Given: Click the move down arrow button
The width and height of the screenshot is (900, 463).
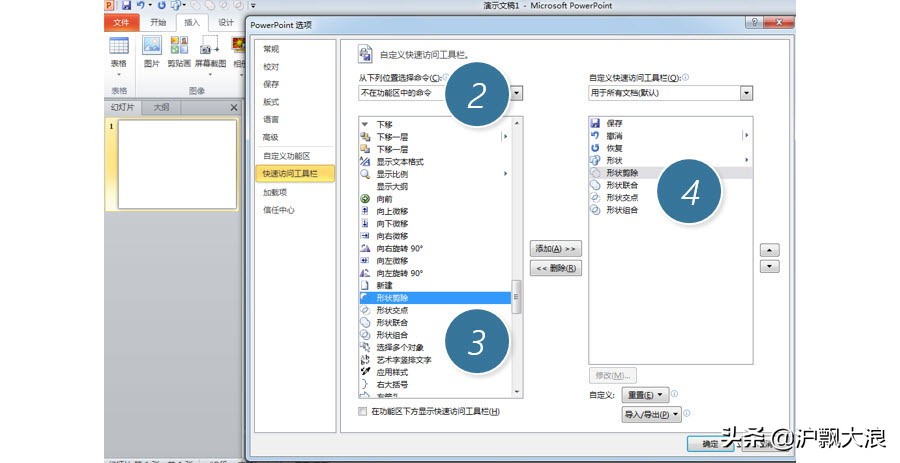Looking at the screenshot, I should 770,266.
